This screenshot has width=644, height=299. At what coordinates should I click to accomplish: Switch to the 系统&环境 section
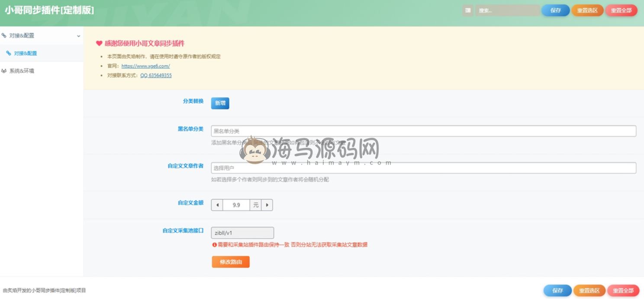coord(22,71)
